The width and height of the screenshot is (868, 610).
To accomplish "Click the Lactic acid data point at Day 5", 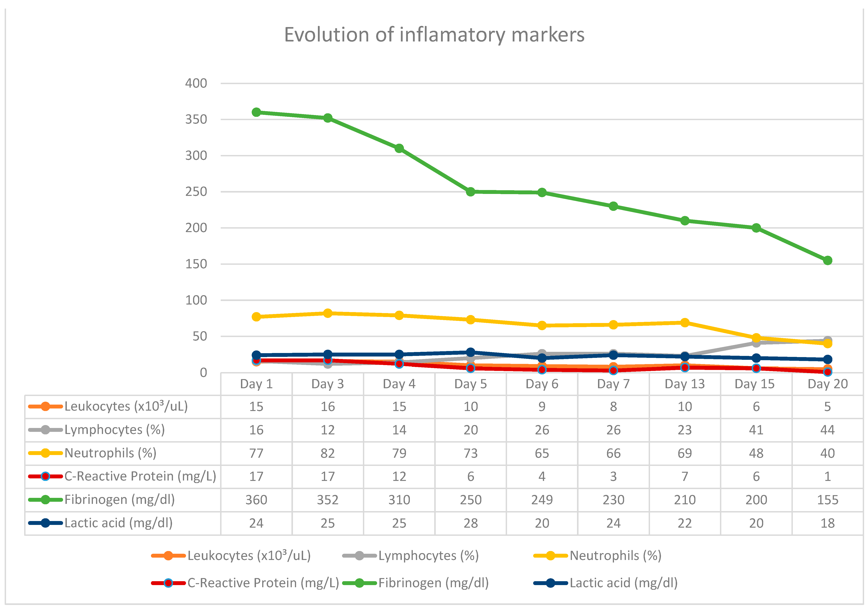I will coord(470,352).
